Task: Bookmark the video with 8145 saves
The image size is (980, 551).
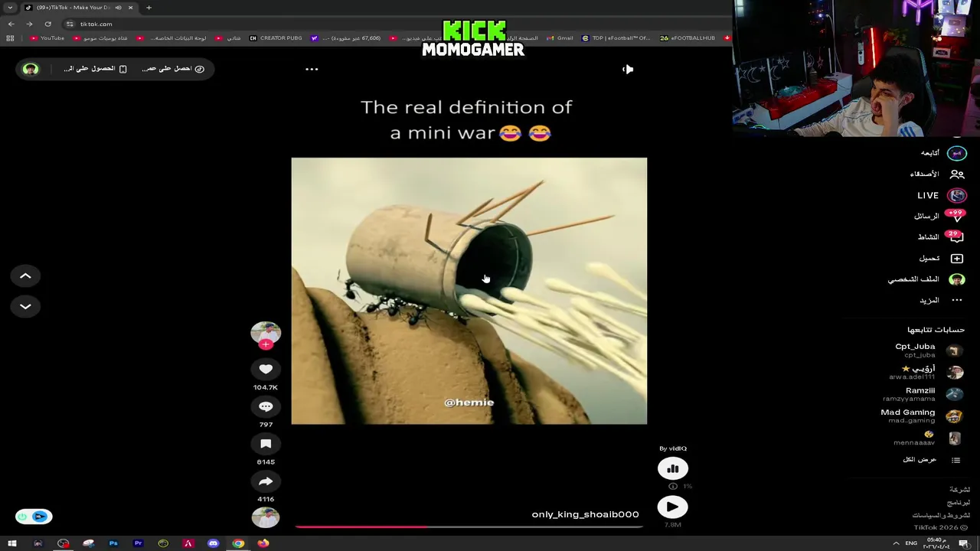Action: click(x=266, y=444)
